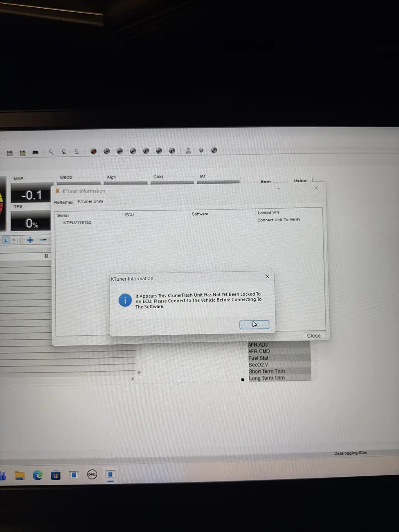
Task: Click the first magnifier icon in toolbar
Action: pyautogui.click(x=51, y=152)
